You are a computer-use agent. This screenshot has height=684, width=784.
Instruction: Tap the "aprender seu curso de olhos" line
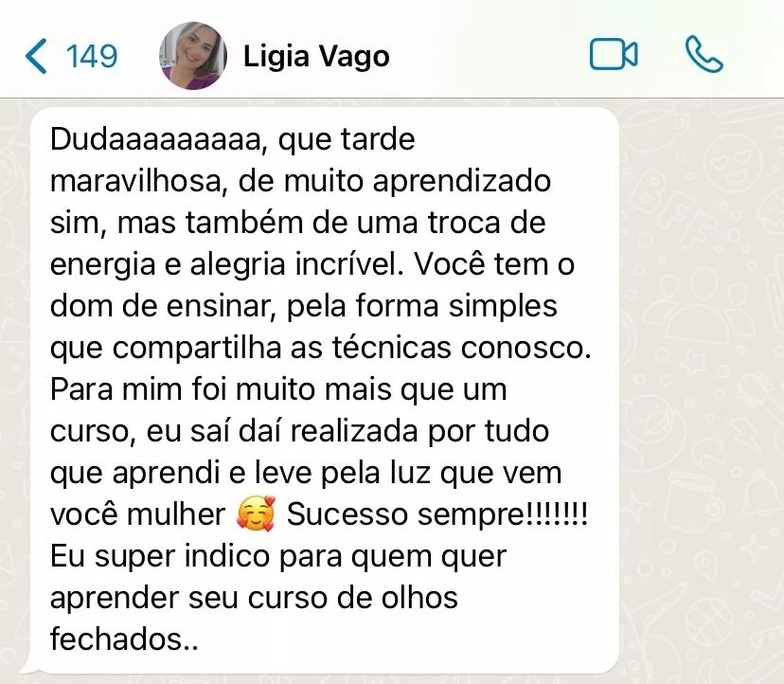[x=254, y=598]
